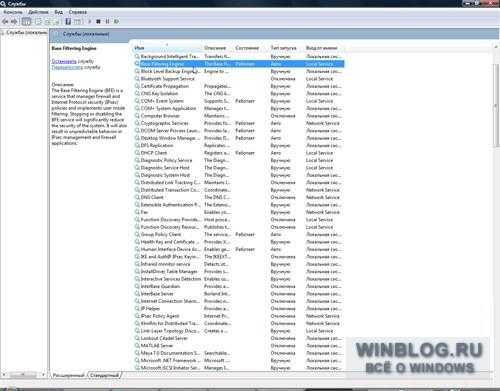
Task: Click the Start service play icon
Action: coord(89,22)
